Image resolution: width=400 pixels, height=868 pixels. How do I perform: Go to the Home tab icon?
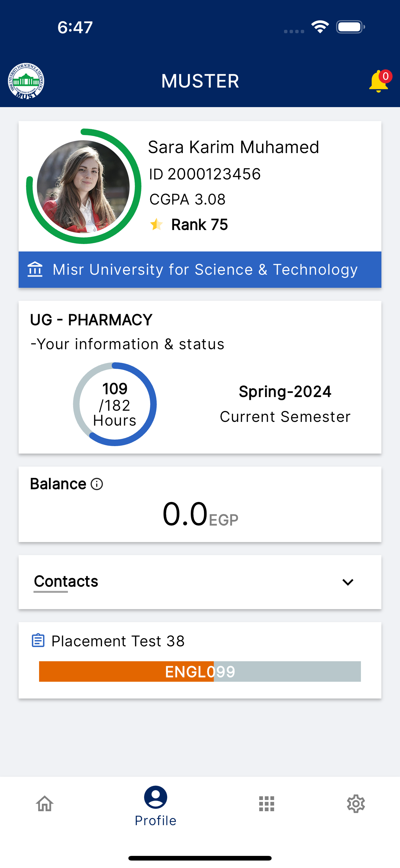click(45, 804)
